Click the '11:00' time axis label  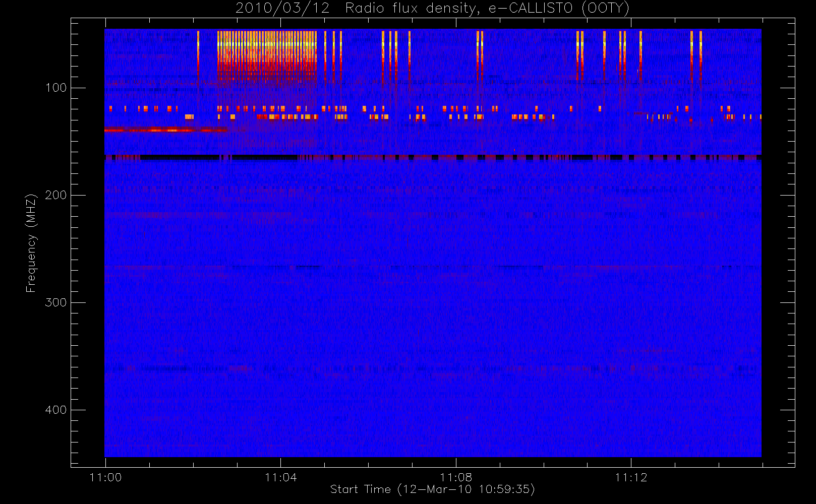point(105,477)
